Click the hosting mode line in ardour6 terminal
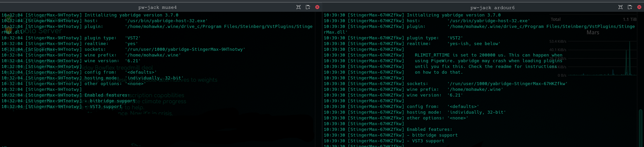 [x=456, y=112]
